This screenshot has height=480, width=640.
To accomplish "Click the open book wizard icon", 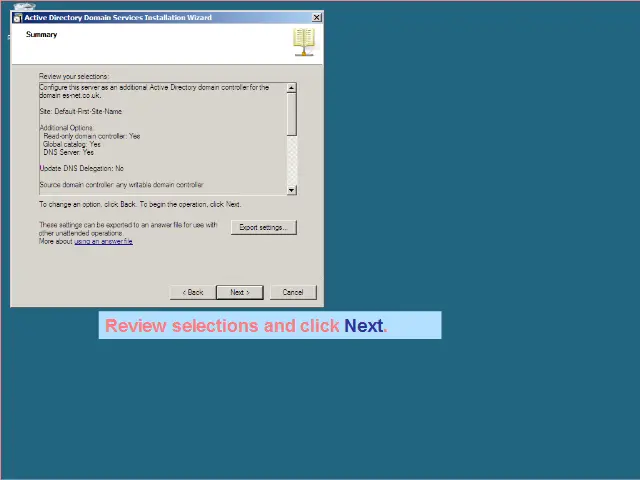I will [x=304, y=42].
